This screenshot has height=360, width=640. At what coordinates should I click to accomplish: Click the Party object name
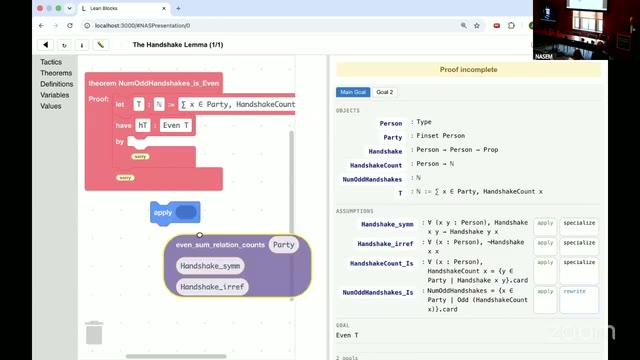(x=393, y=138)
